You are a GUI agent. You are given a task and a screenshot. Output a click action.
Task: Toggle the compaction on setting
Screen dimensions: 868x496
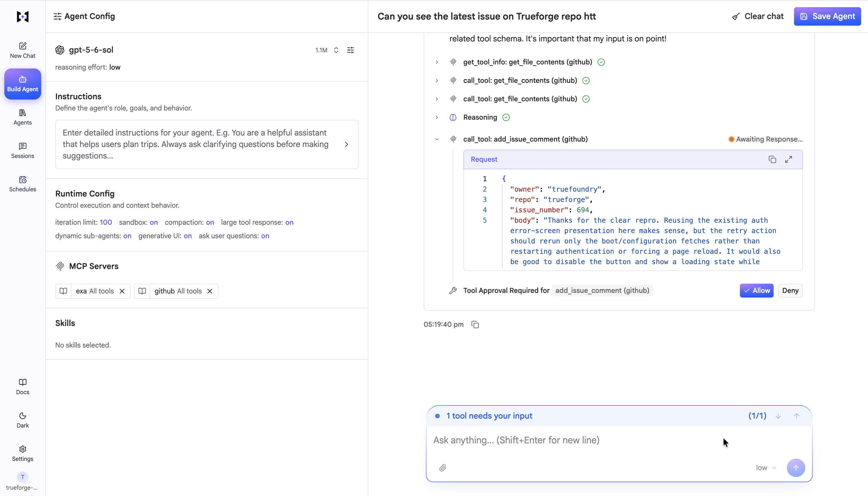click(x=210, y=222)
